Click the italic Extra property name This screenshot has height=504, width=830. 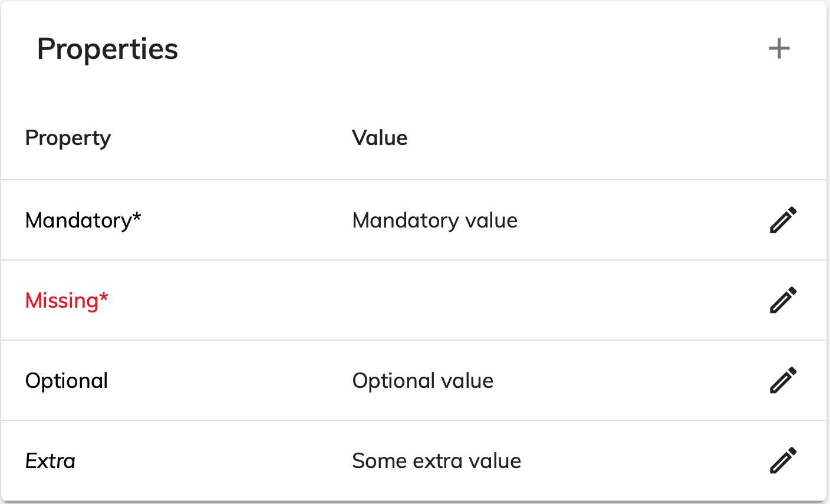click(x=51, y=461)
